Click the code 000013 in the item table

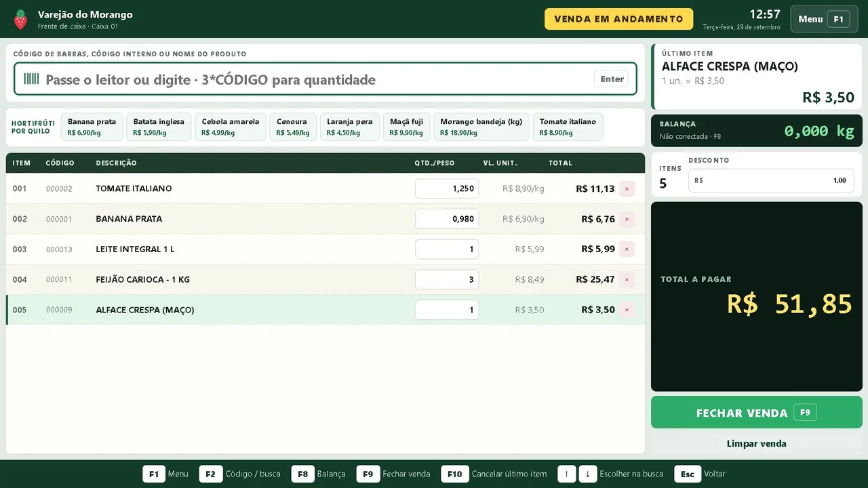pos(59,249)
